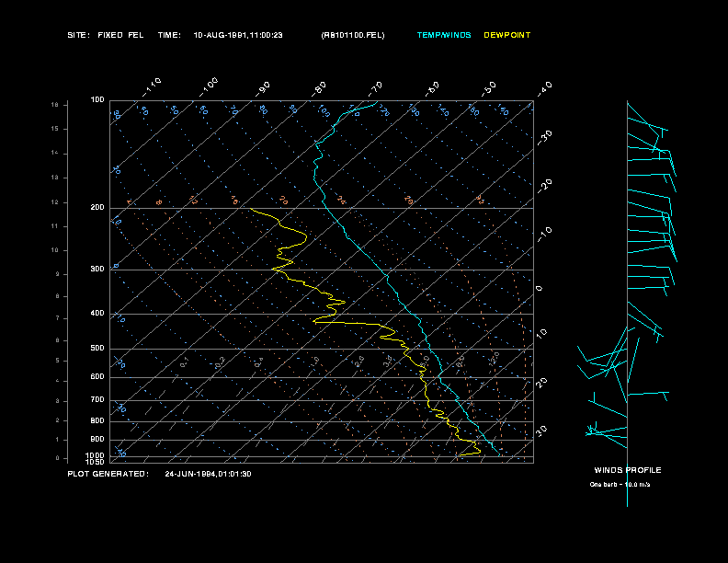
Task: Click the 100 pressure level label
Action: pyautogui.click(x=97, y=100)
